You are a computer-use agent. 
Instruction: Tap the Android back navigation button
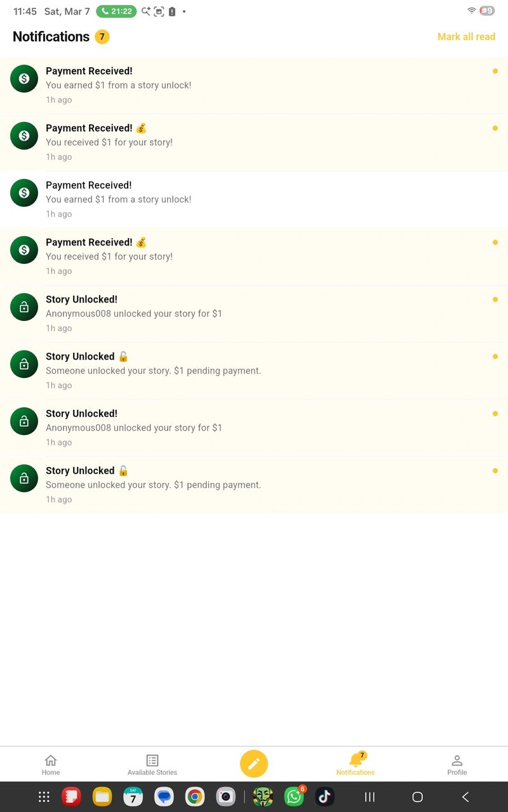pos(465,797)
